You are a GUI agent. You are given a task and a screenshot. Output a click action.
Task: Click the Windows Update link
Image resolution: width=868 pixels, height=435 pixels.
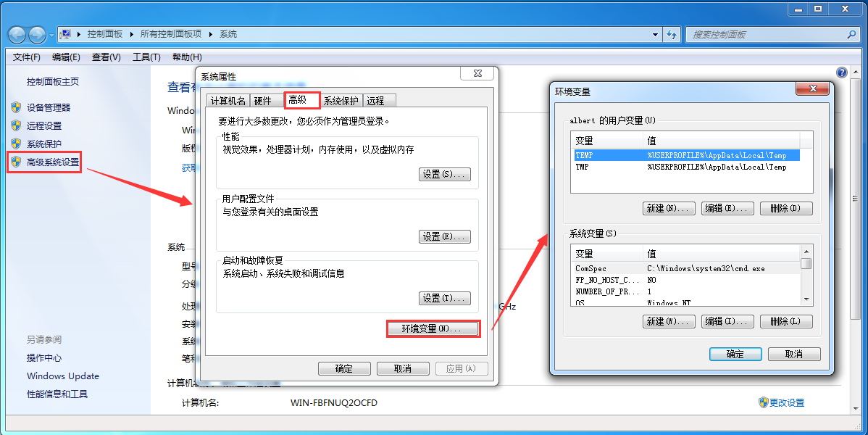pos(62,376)
